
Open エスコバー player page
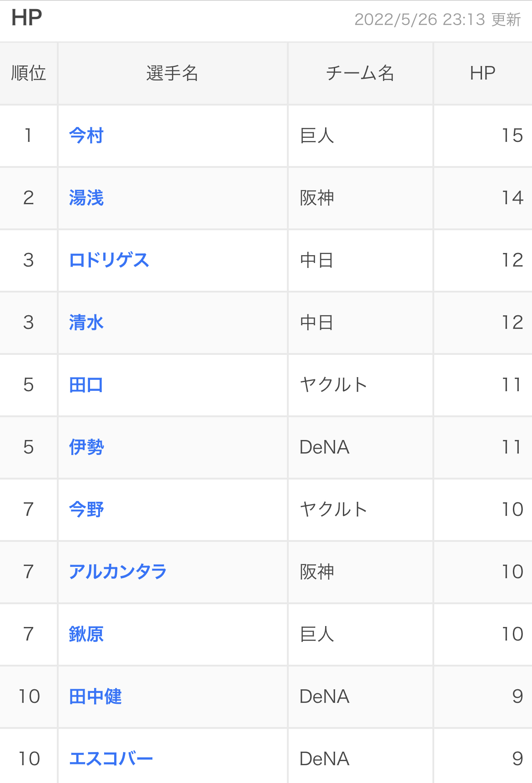tap(111, 759)
